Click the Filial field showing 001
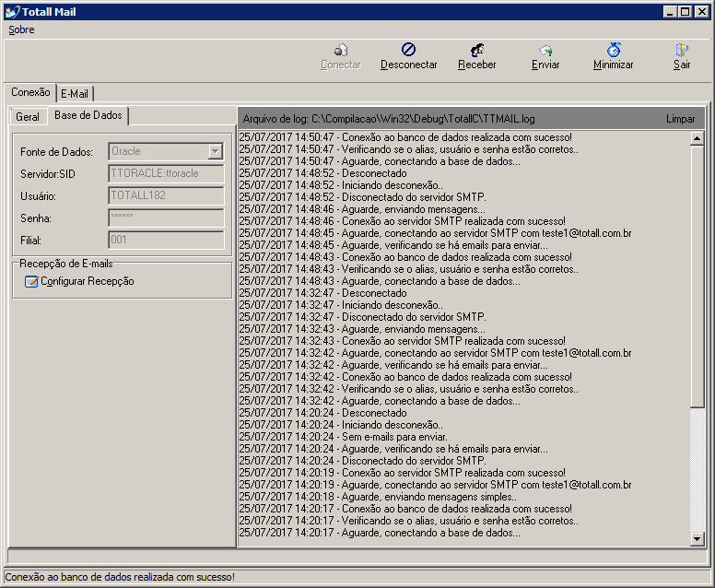This screenshot has height=588, width=715. [x=166, y=240]
